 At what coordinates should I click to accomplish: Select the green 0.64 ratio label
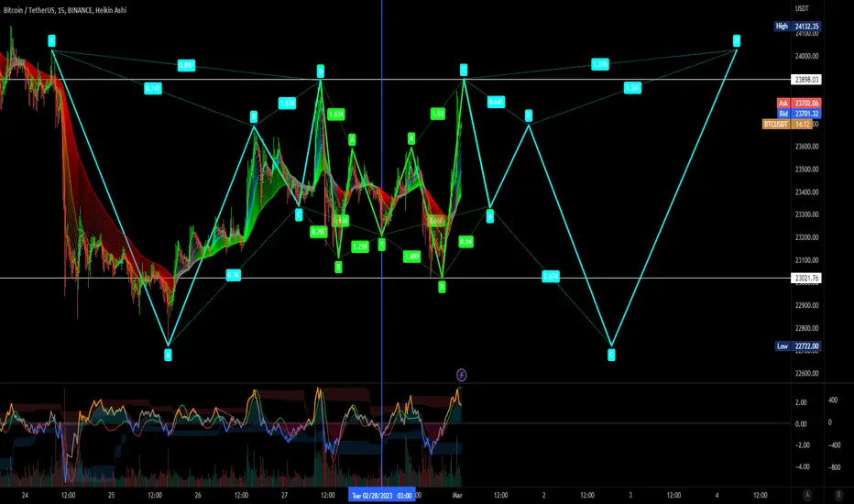[x=465, y=241]
